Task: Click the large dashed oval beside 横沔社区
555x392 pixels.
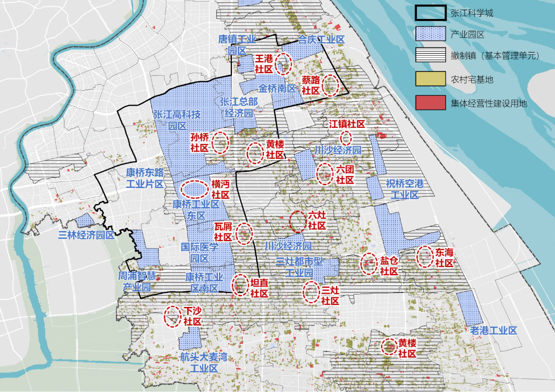Action: coord(195,188)
